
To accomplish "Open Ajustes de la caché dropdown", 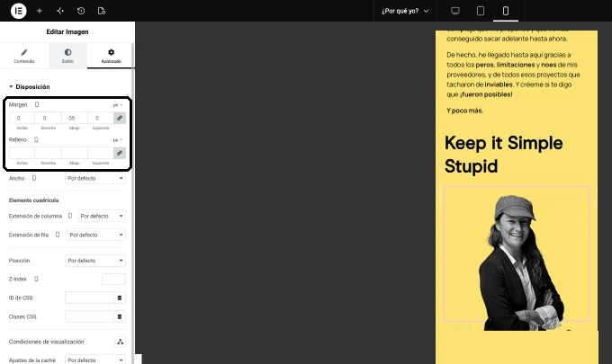I will [95, 360].
